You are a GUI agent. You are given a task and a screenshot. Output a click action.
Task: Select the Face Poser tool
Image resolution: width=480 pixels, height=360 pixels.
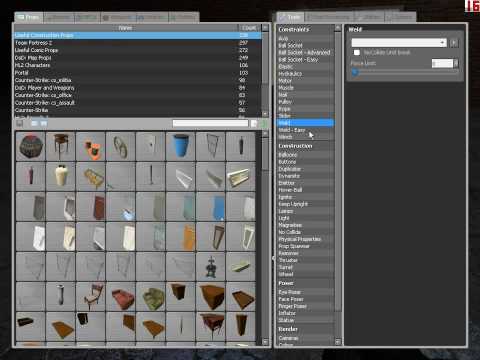[x=305, y=299]
